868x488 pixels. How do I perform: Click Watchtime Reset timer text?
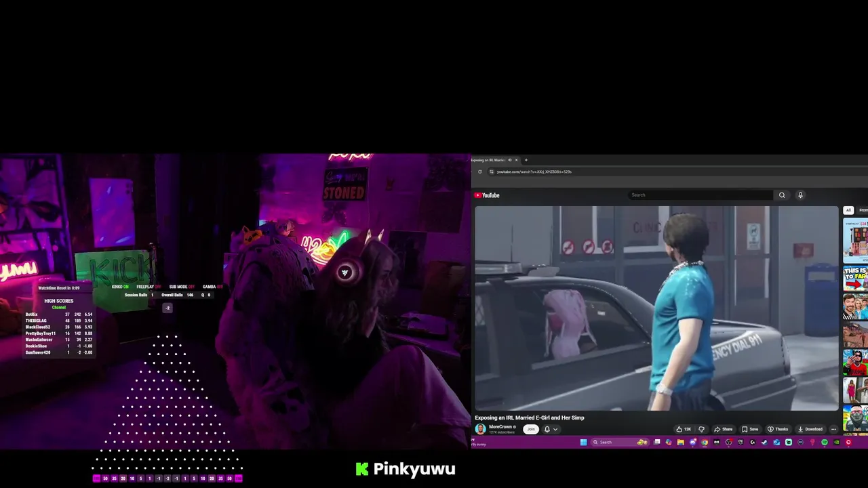click(58, 288)
